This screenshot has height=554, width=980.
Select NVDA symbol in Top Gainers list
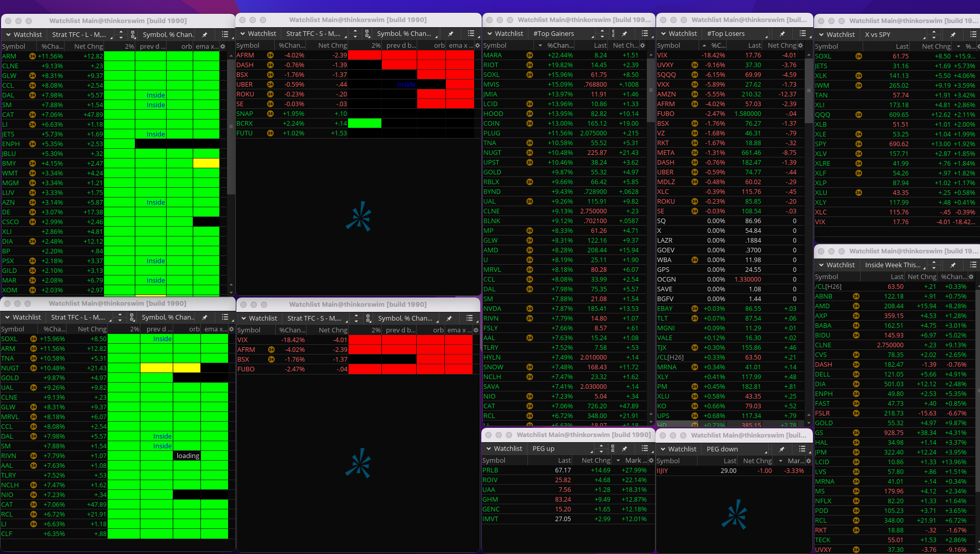(x=492, y=309)
